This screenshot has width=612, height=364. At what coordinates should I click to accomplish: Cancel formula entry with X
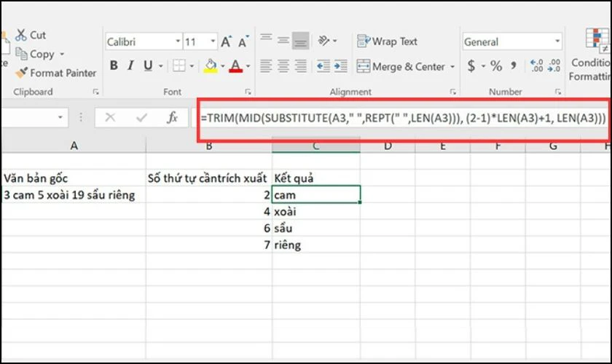pyautogui.click(x=111, y=117)
